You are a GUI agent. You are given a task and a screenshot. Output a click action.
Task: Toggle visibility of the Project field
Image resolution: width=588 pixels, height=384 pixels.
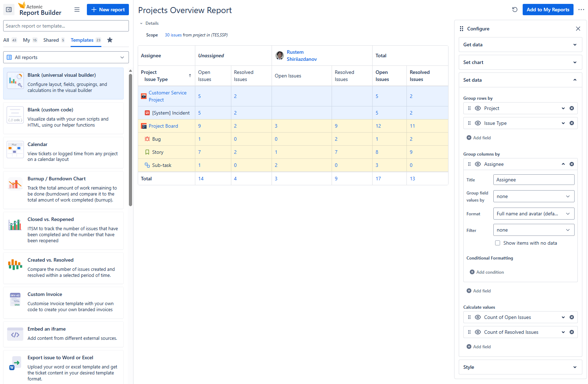click(478, 108)
